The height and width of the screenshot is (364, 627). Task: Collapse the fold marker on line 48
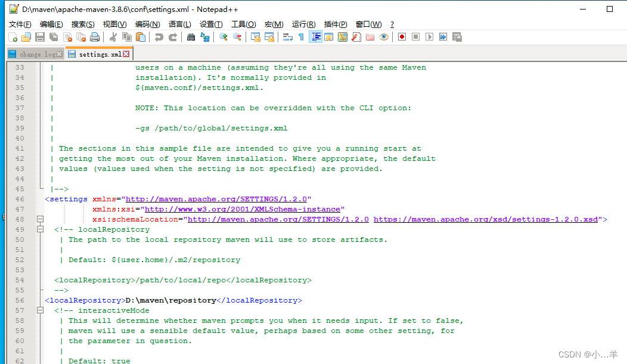40,219
